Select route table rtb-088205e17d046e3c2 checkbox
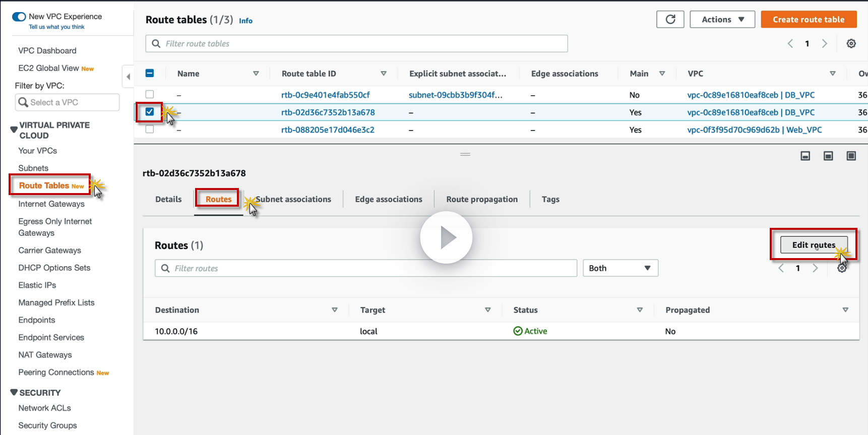This screenshot has height=435, width=868. pos(150,130)
